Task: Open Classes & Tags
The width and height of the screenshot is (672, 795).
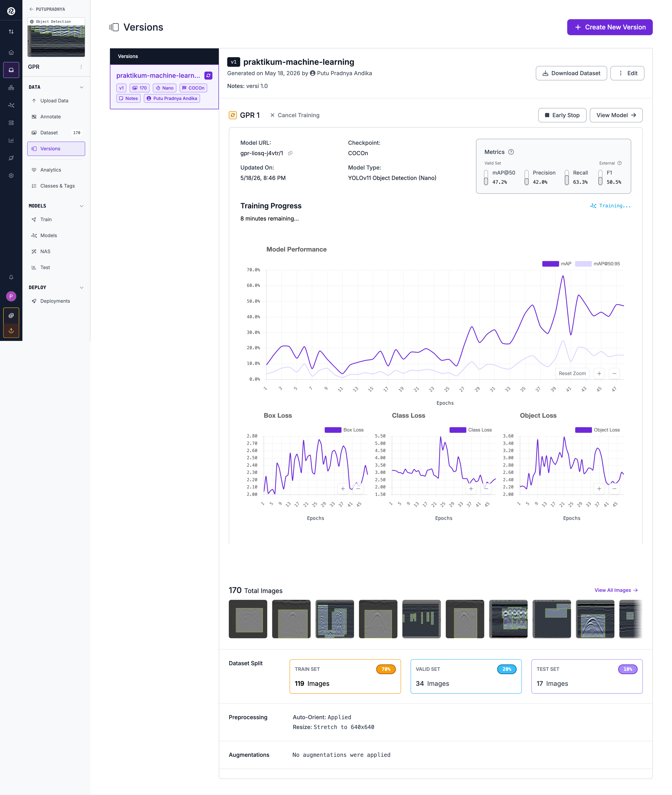Action: click(x=56, y=186)
